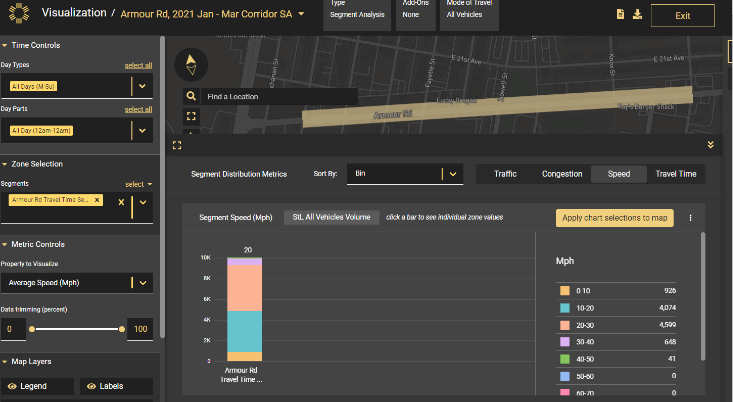Click Apply chart selections to map
The width and height of the screenshot is (733, 402).
(x=614, y=218)
